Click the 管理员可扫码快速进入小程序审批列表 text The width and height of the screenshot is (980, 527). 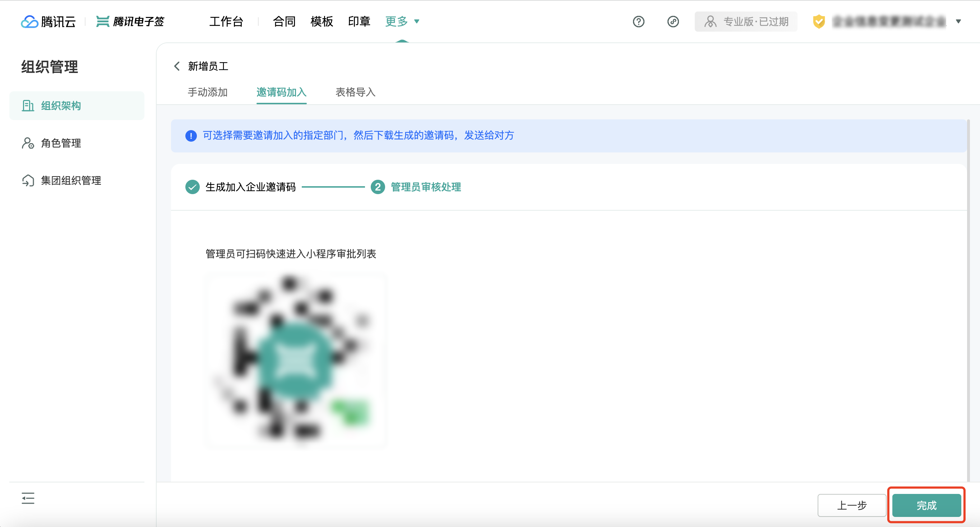pos(291,254)
